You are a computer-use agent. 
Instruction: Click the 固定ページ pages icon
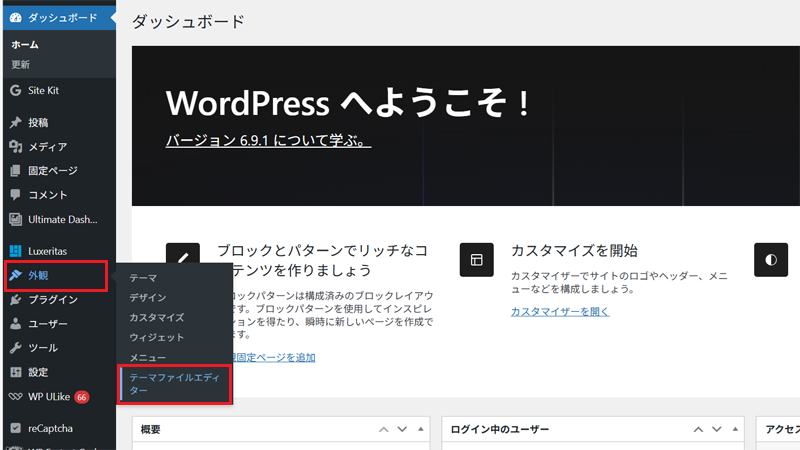15,171
